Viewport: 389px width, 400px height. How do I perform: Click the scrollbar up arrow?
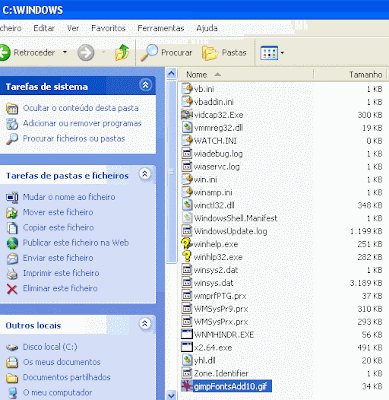[171, 74]
